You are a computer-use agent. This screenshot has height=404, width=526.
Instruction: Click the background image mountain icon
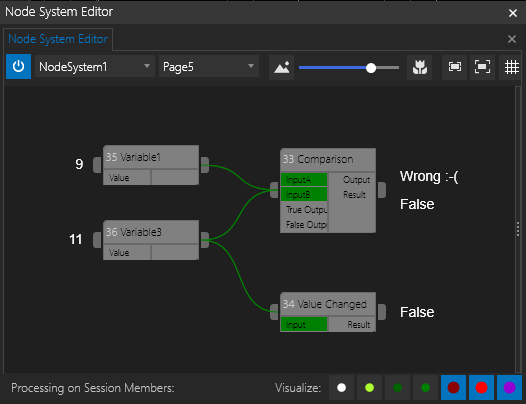281,67
